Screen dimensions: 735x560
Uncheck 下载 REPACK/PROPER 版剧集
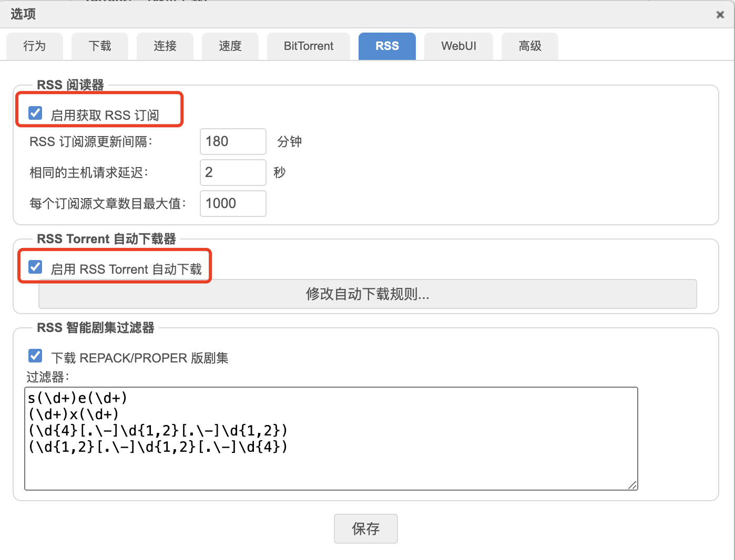[x=35, y=356]
